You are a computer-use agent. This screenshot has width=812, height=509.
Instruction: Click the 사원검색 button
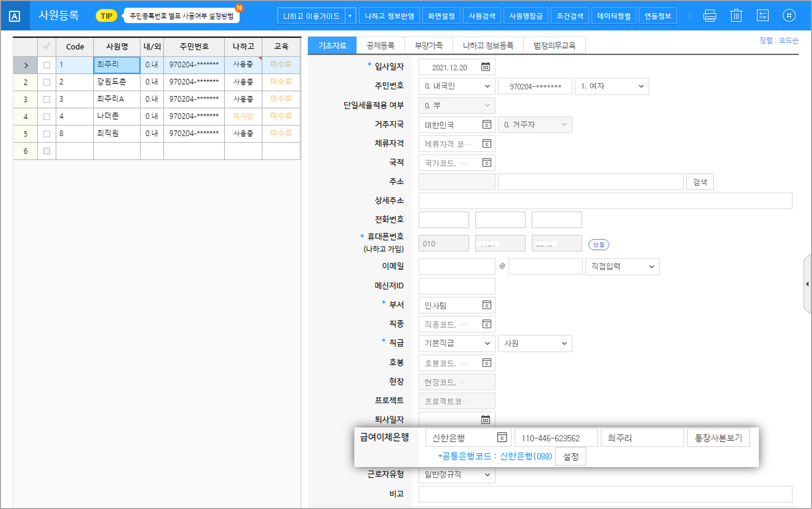pos(482,16)
